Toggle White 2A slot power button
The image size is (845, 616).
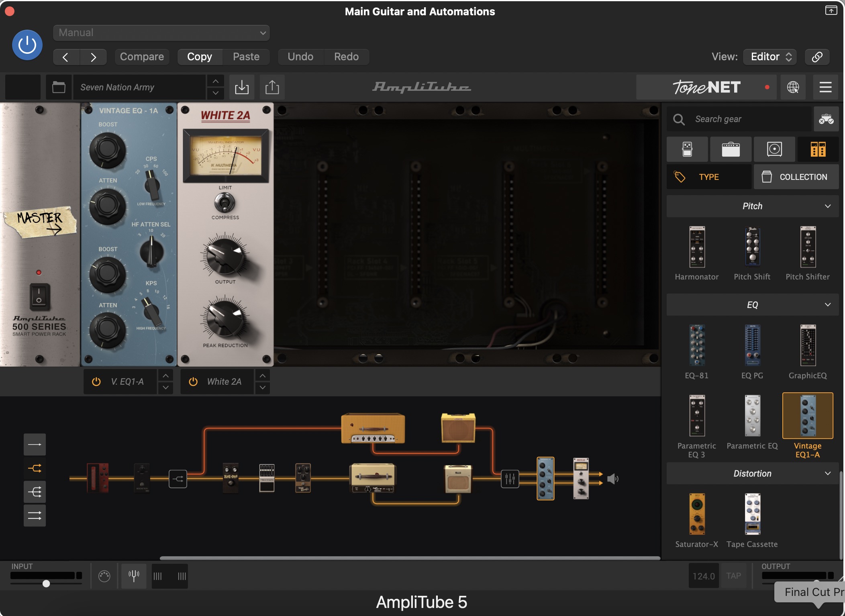click(193, 381)
